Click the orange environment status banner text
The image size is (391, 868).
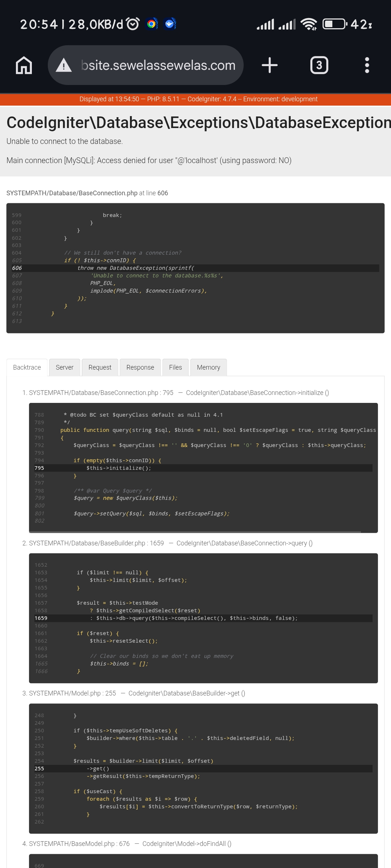[x=198, y=99]
